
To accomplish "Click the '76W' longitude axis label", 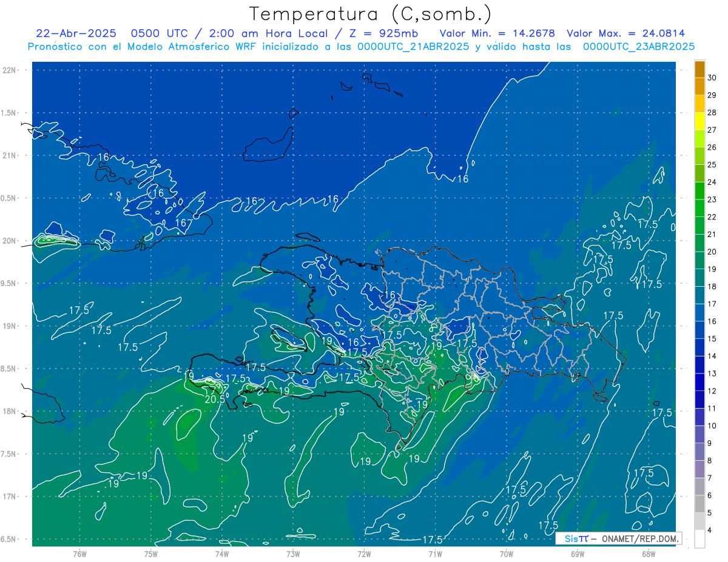I will (79, 554).
